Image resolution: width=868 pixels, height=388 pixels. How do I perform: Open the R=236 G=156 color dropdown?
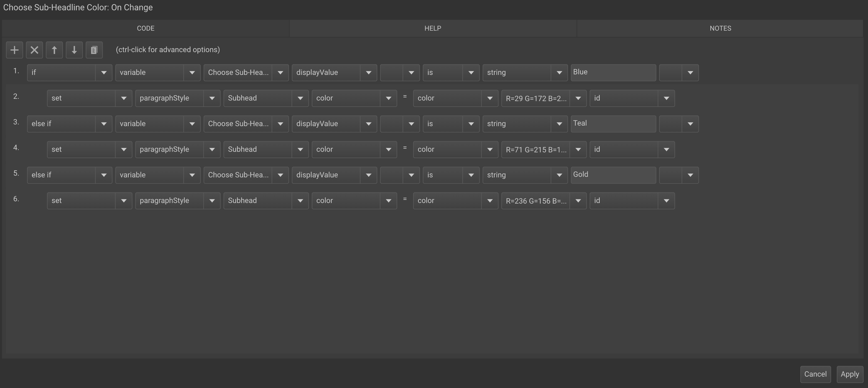pos(544,201)
